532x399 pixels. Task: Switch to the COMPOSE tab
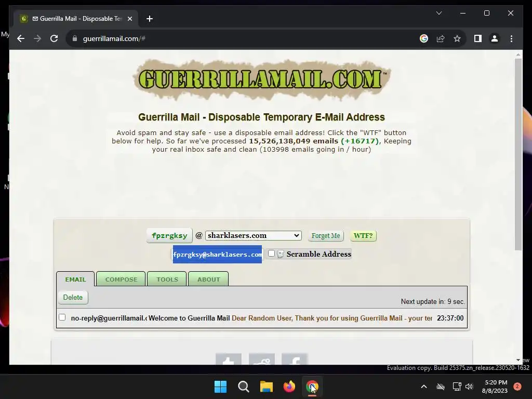pyautogui.click(x=121, y=279)
